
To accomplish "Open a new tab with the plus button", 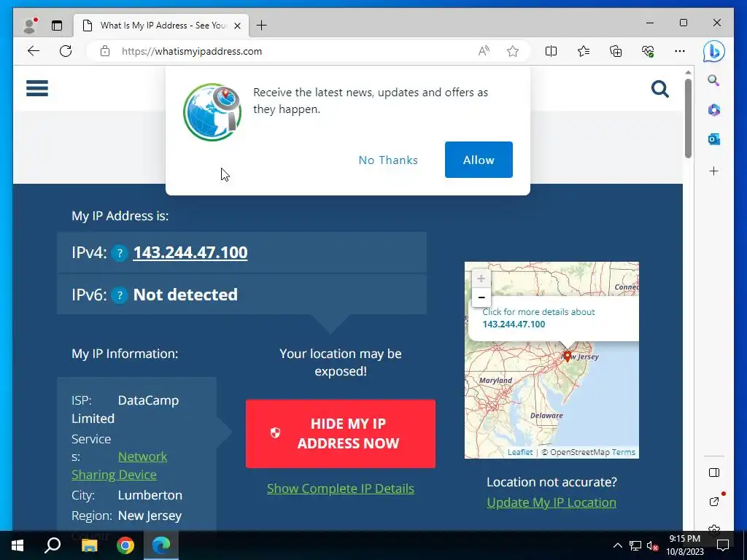I will [262, 26].
